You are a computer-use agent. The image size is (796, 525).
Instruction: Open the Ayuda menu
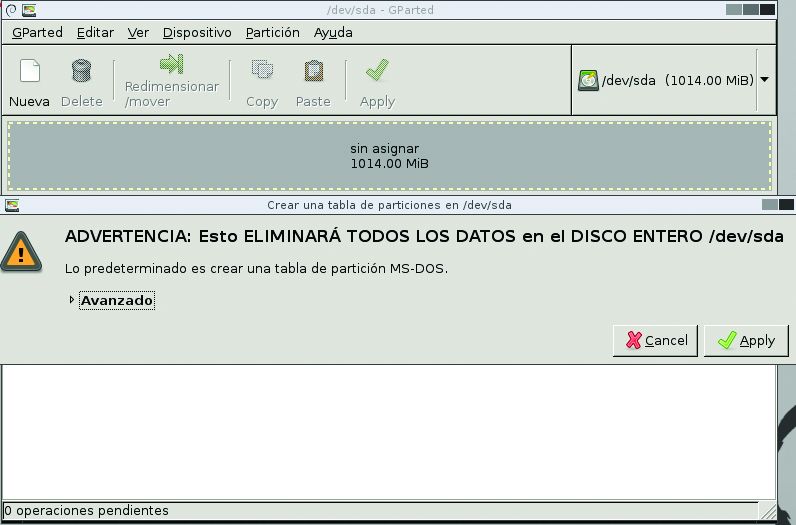point(333,32)
